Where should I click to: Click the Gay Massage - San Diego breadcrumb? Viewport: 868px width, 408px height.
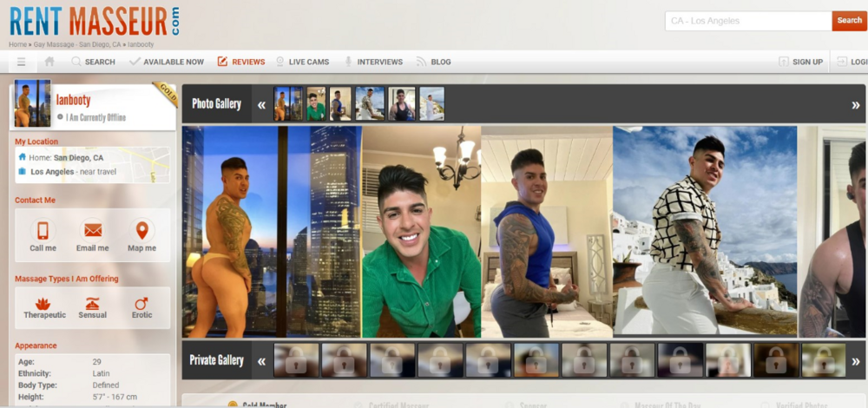77,44
